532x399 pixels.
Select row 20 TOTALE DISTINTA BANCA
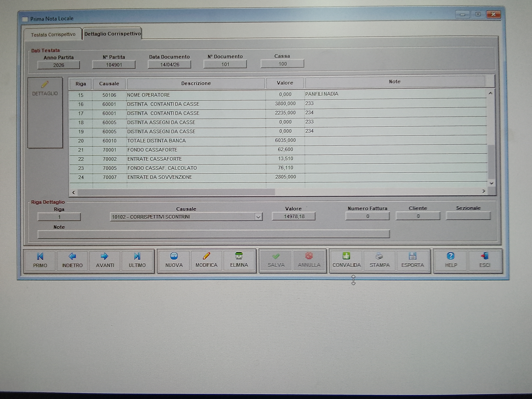156,141
